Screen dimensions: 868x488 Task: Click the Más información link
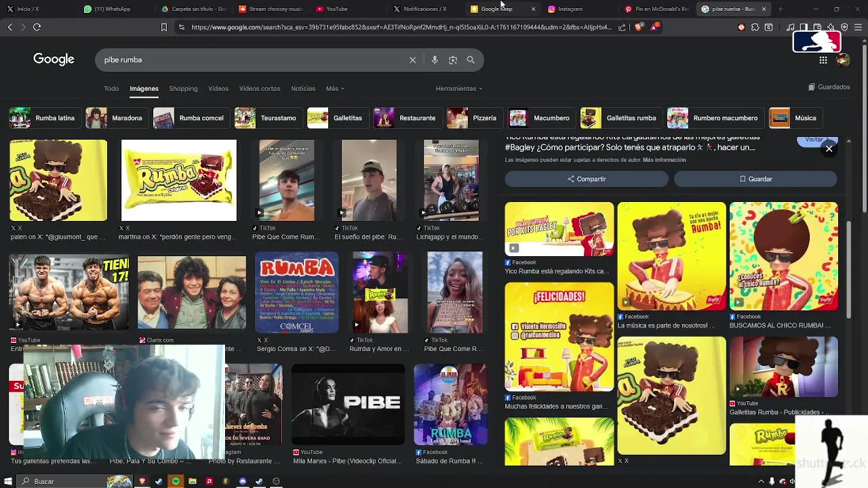coord(665,160)
